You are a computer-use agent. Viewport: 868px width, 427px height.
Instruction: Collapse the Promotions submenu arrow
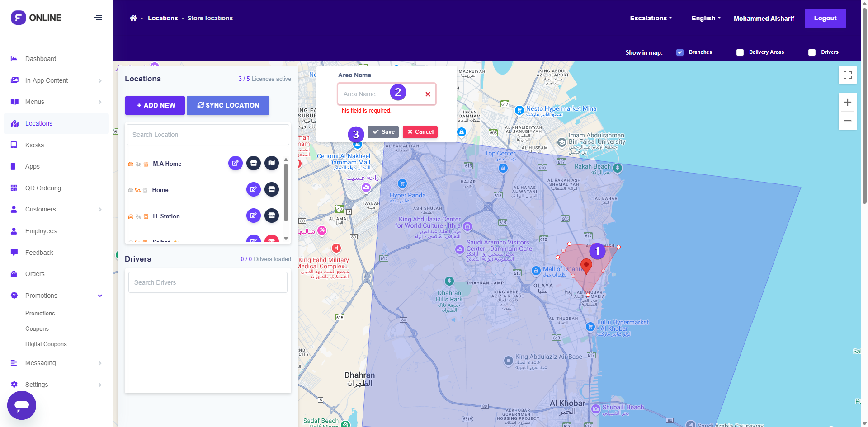[x=100, y=296]
